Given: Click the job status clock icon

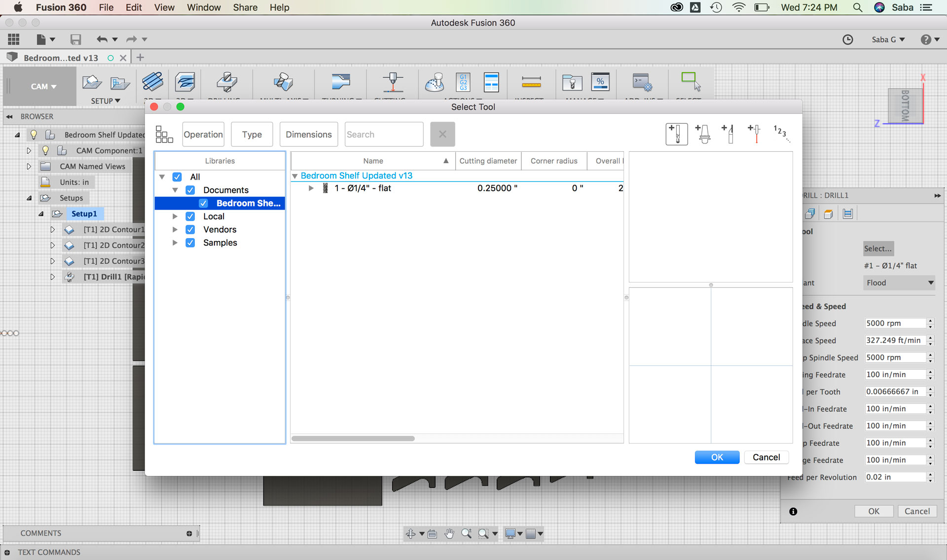Looking at the screenshot, I should (x=847, y=39).
